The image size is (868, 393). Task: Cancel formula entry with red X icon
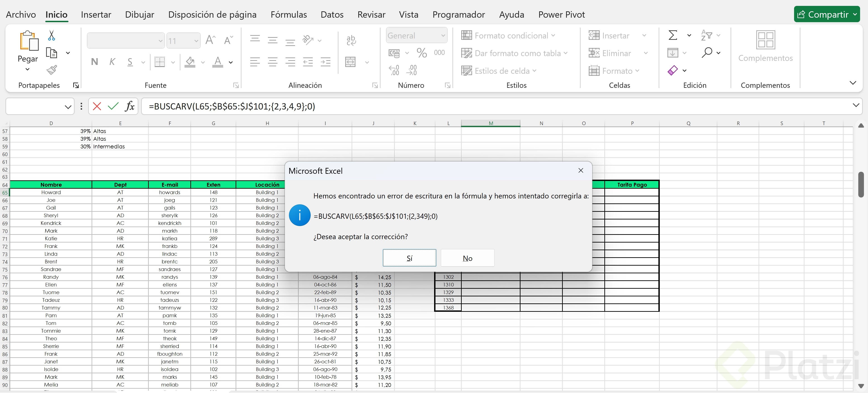pyautogui.click(x=97, y=107)
